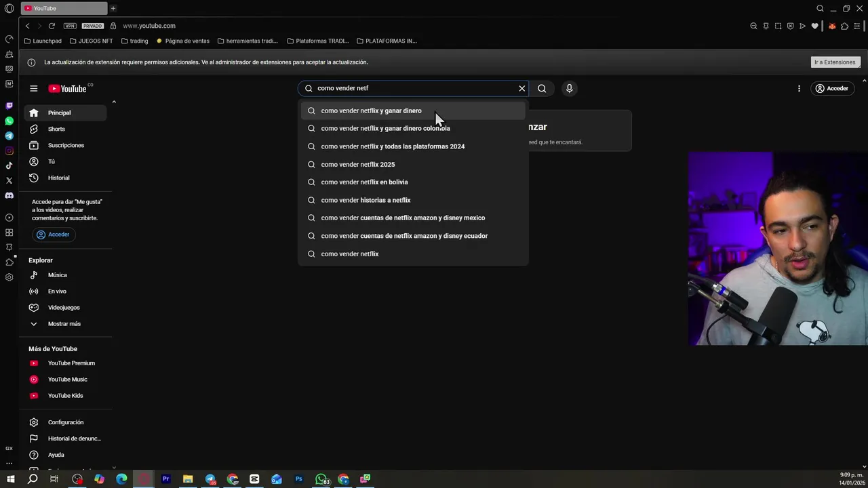Pick suggestion 'como vender netflix en bolivia'
Screen dimensions: 868x488
(x=413, y=182)
